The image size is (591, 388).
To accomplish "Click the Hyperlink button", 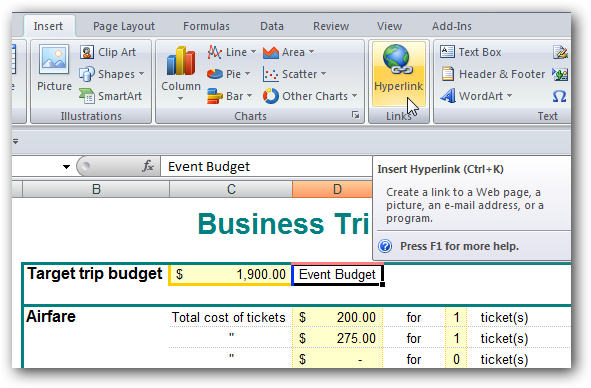I will (398, 74).
